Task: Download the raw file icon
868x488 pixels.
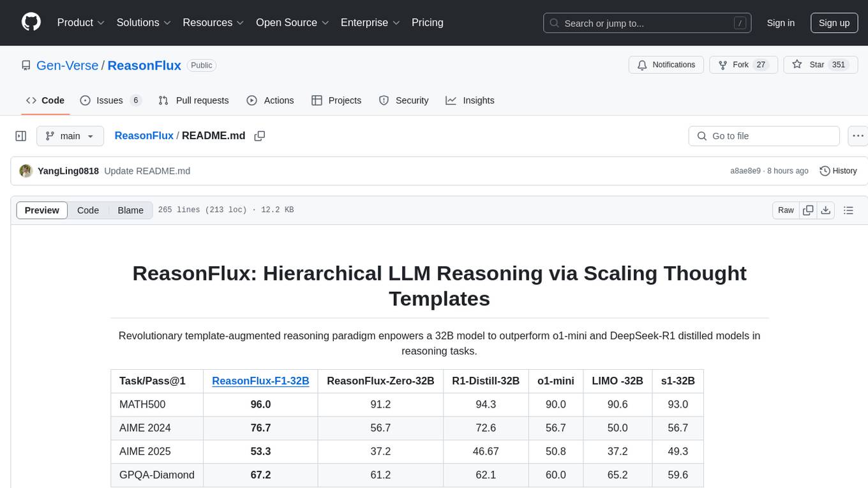Action: click(x=825, y=210)
